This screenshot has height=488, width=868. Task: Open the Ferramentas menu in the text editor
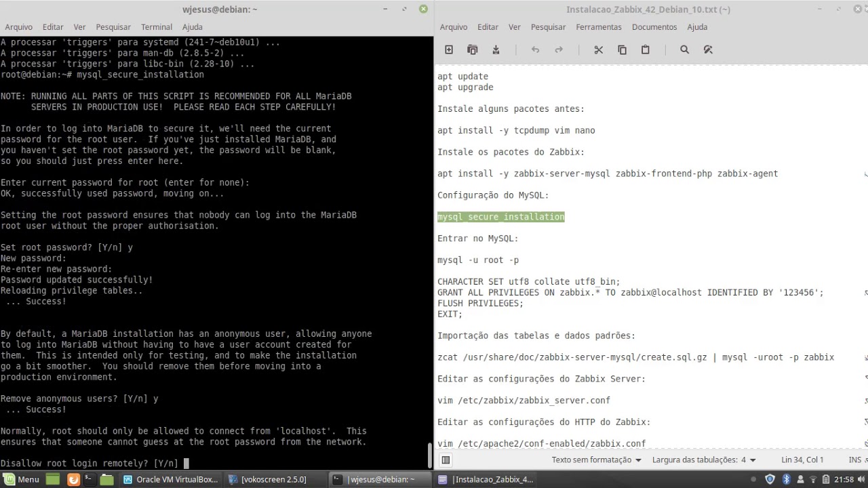(x=599, y=27)
